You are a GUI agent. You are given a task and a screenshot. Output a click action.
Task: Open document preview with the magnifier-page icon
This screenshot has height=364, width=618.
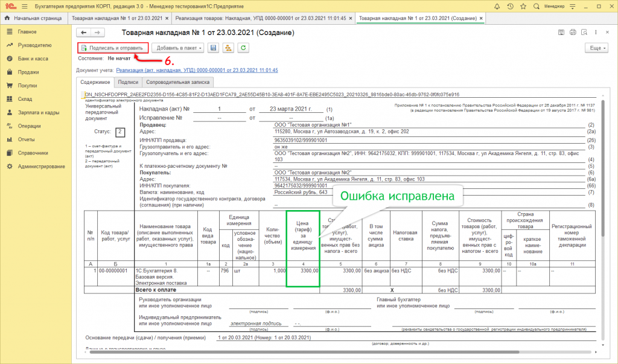click(x=584, y=31)
